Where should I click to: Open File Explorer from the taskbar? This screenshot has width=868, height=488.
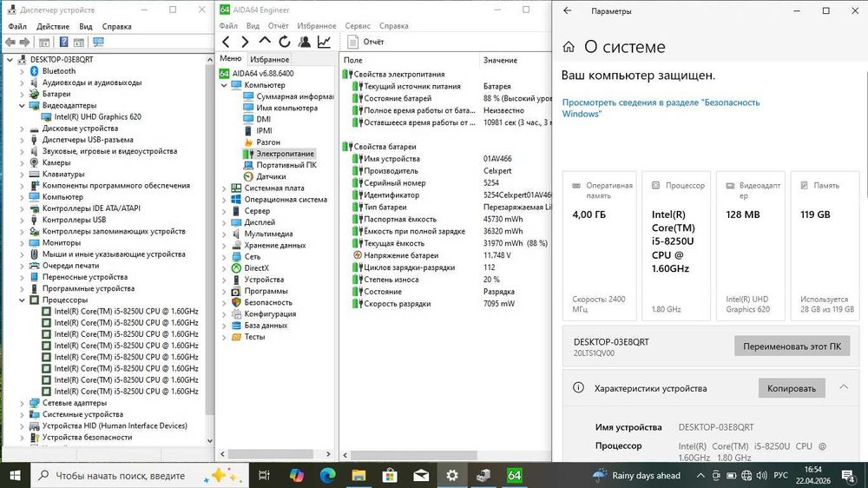coord(358,475)
